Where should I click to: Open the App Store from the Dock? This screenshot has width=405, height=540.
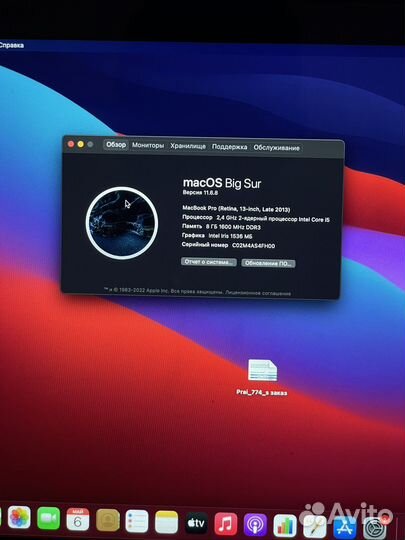point(345,528)
